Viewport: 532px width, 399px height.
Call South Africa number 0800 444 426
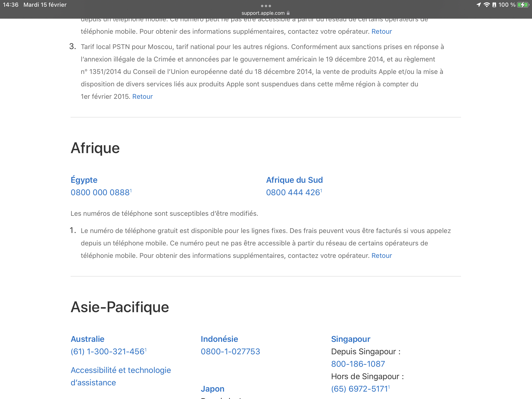(x=293, y=192)
